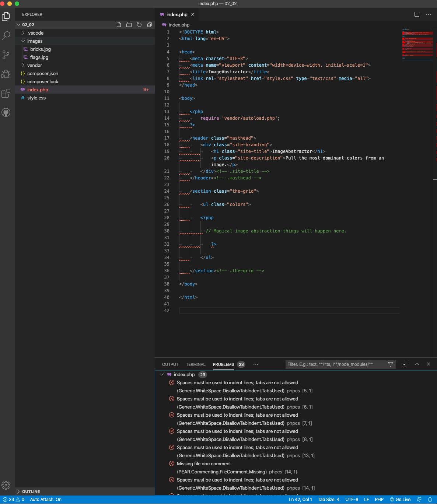
Task: Switch to the TERMINAL tab
Action: coord(195,364)
